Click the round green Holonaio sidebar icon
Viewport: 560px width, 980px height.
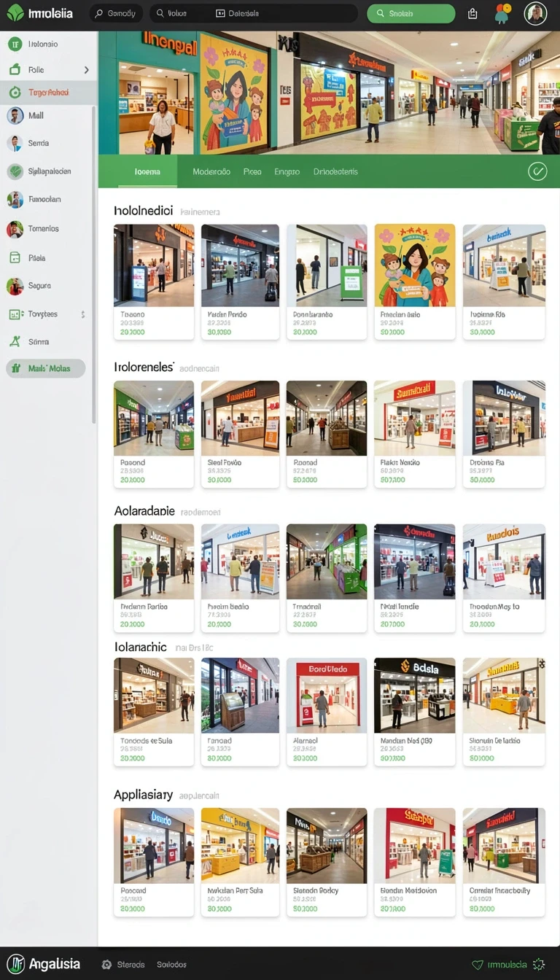(15, 44)
